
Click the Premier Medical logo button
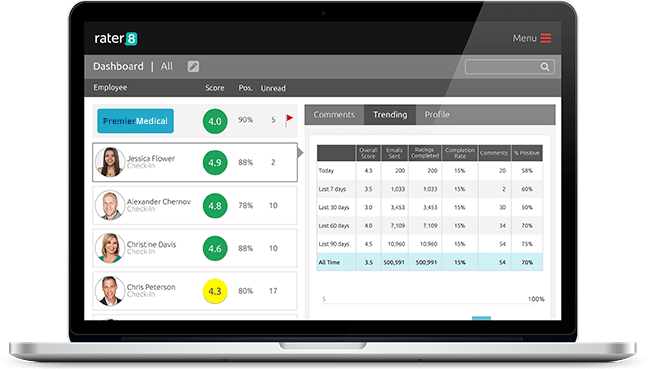(135, 121)
